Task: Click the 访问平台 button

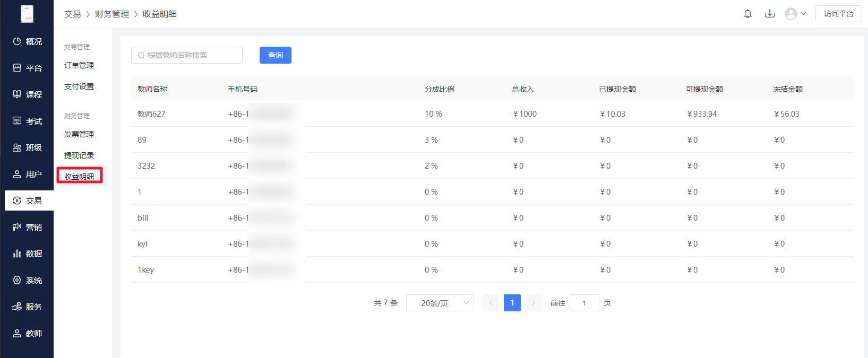Action: pos(839,14)
